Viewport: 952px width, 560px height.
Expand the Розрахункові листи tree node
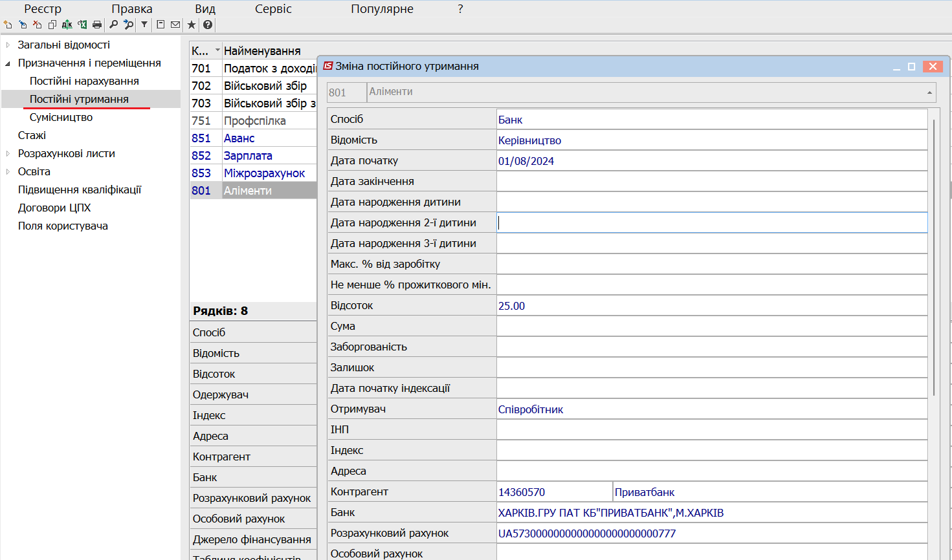tap(8, 154)
